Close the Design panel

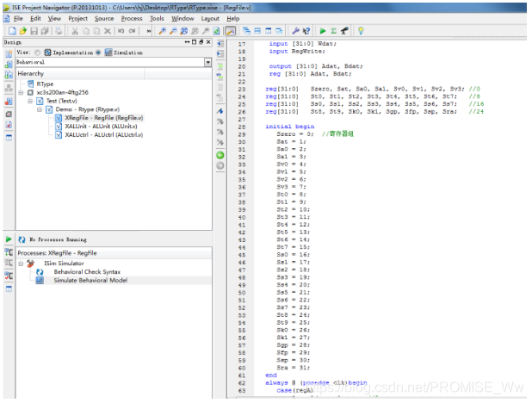[208, 42]
